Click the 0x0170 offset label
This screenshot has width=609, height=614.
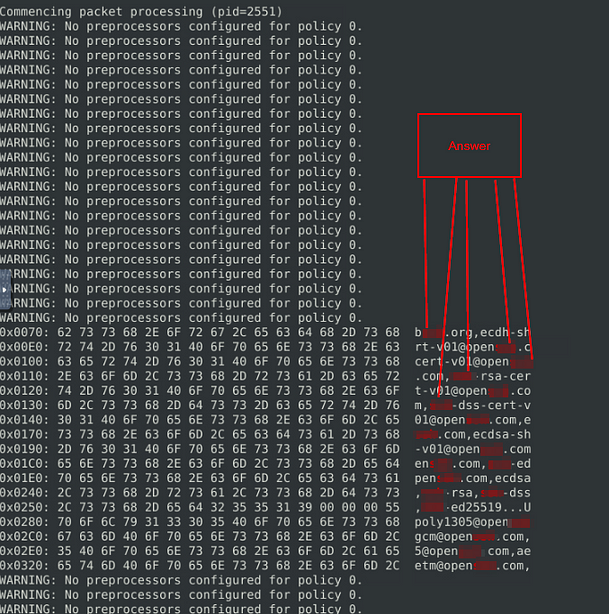point(25,435)
